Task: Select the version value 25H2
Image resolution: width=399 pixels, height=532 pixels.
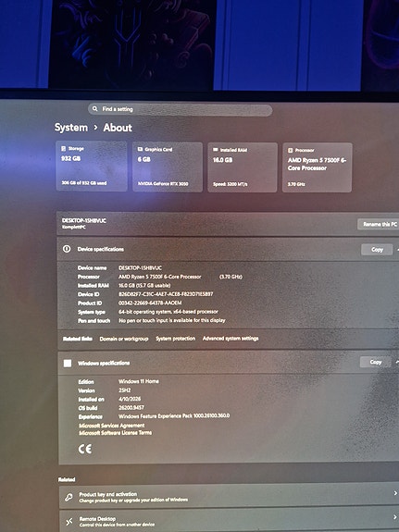Action: 125,390
